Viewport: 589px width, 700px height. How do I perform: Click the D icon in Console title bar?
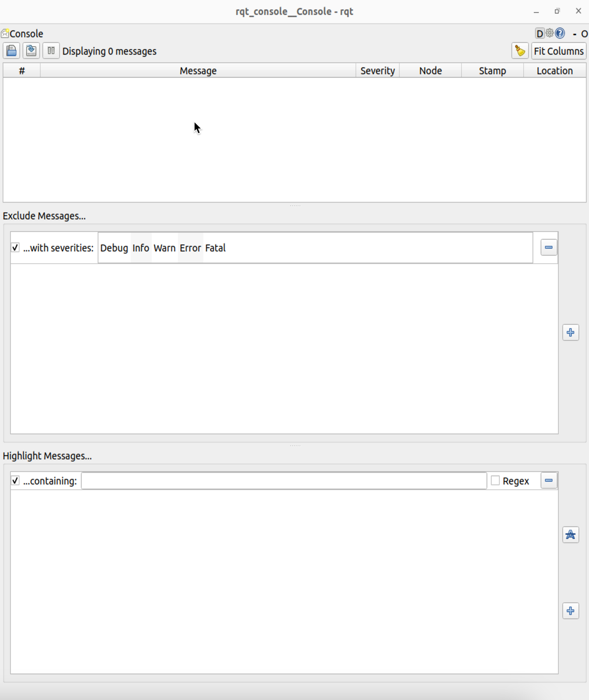click(539, 34)
